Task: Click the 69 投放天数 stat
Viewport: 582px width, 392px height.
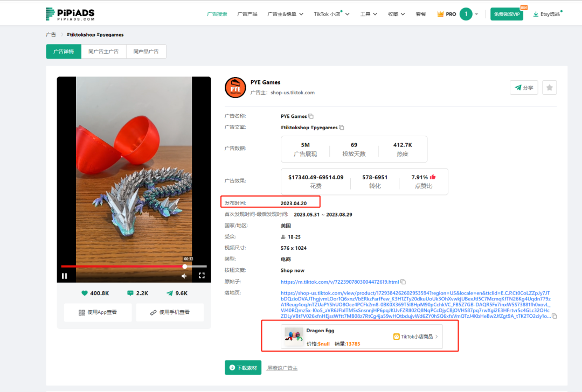Action: tap(354, 149)
